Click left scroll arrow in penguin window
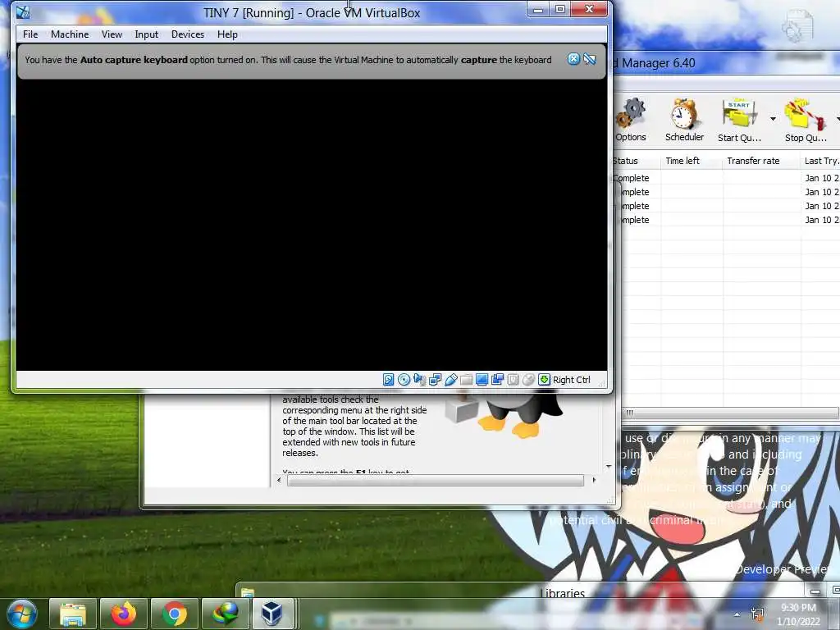 pos(279,481)
